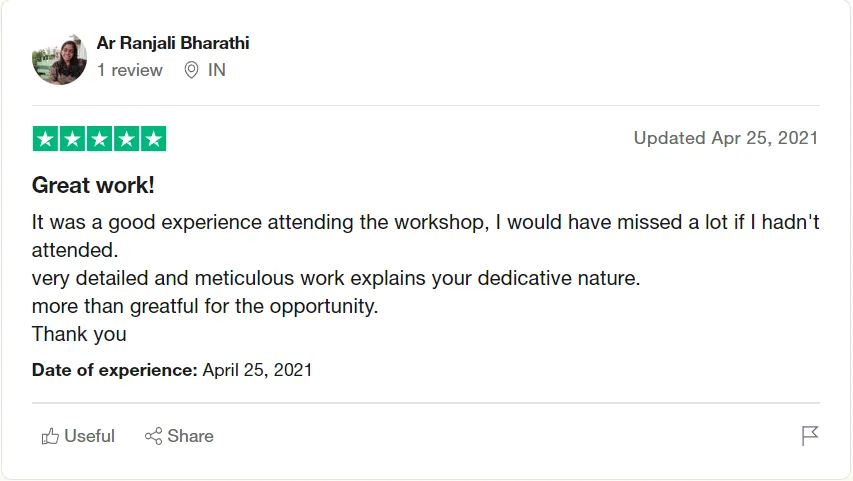The width and height of the screenshot is (853, 481).
Task: Click the IN country label
Action: click(x=217, y=70)
